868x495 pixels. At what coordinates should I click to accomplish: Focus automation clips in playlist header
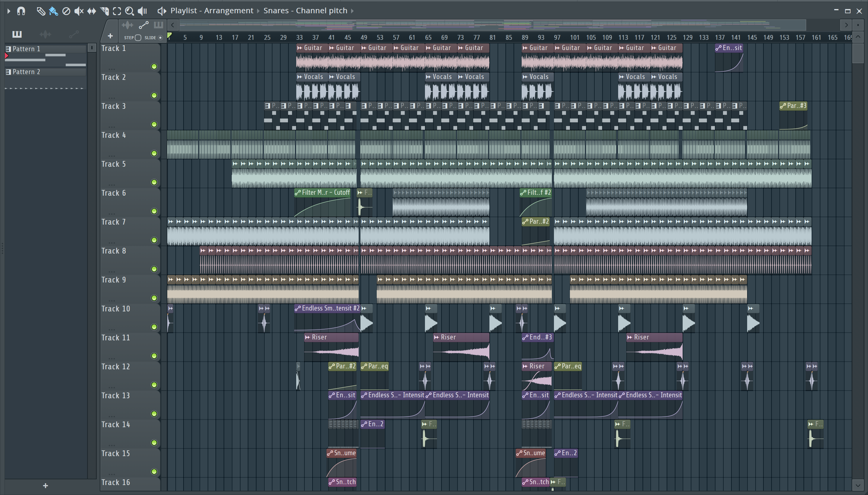[x=144, y=25]
